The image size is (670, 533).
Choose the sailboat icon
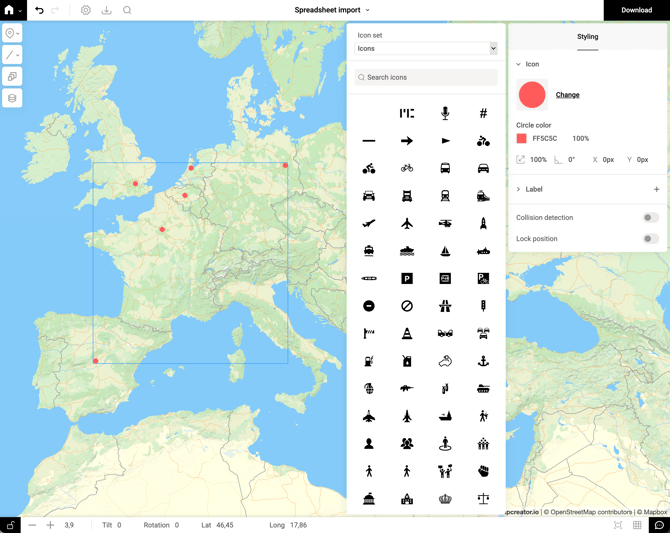click(445, 251)
